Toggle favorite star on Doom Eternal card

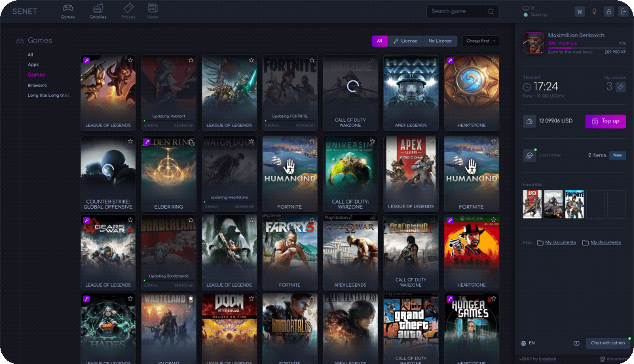point(252,299)
